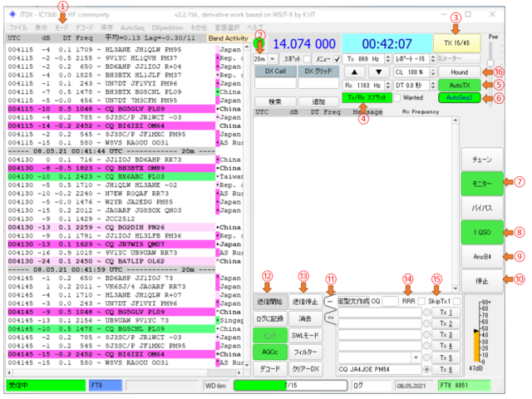Click the 送信開始 button
The height and width of the screenshot is (399, 532).
tap(269, 302)
